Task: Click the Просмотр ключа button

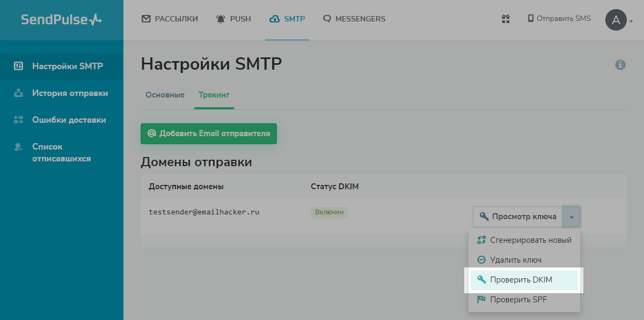Action: click(518, 217)
